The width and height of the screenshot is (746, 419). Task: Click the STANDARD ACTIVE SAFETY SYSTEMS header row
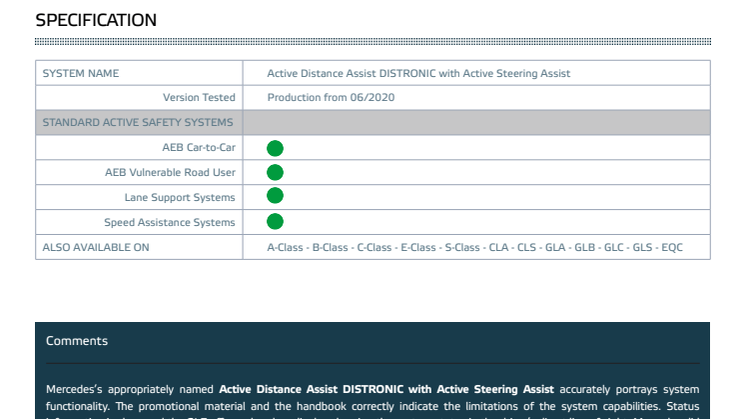373,123
